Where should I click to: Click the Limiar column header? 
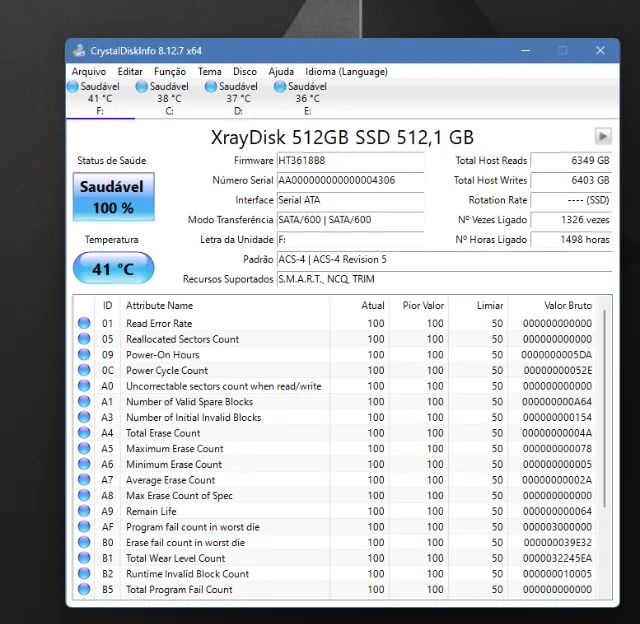point(478,305)
